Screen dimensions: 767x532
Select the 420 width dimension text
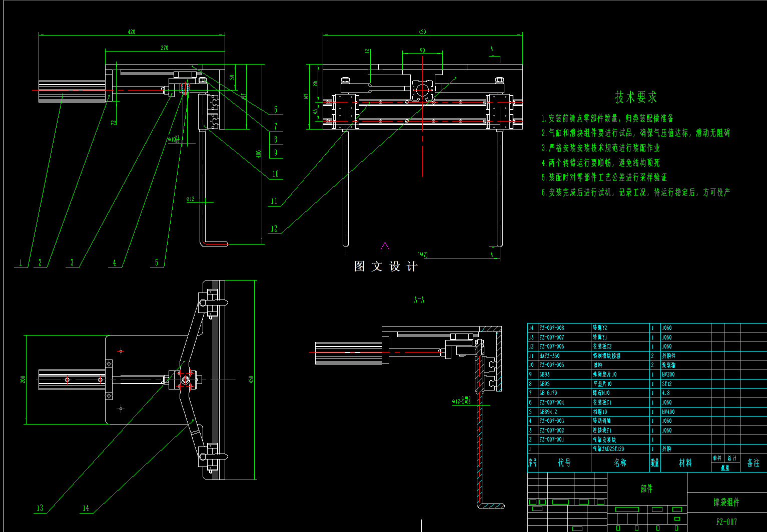pos(132,31)
